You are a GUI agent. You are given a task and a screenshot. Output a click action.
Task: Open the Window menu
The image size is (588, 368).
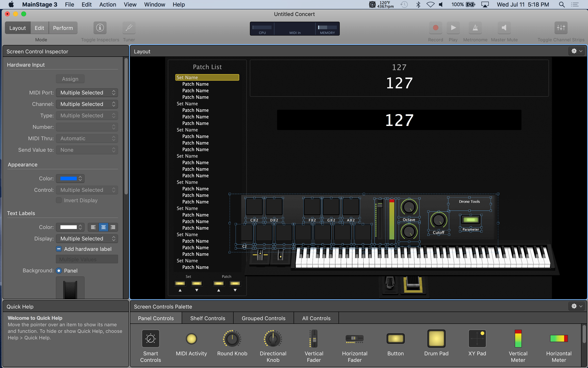click(155, 5)
